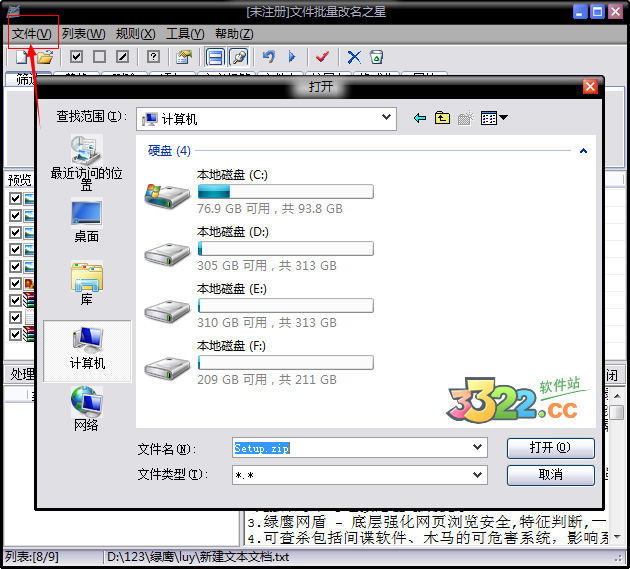The height and width of the screenshot is (569, 630).
Task: Uncheck the last row checkbox in the preview list
Action: click(x=15, y=334)
